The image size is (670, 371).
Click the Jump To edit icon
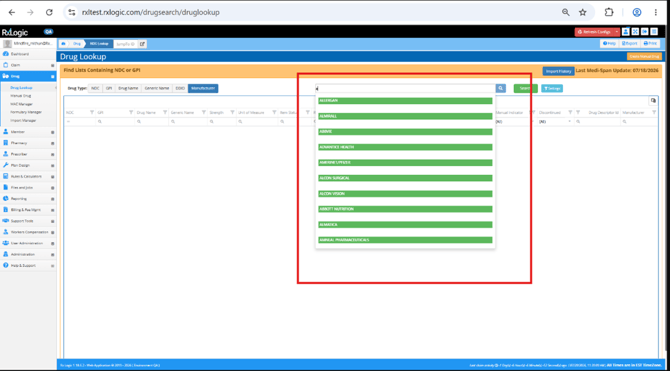click(142, 44)
